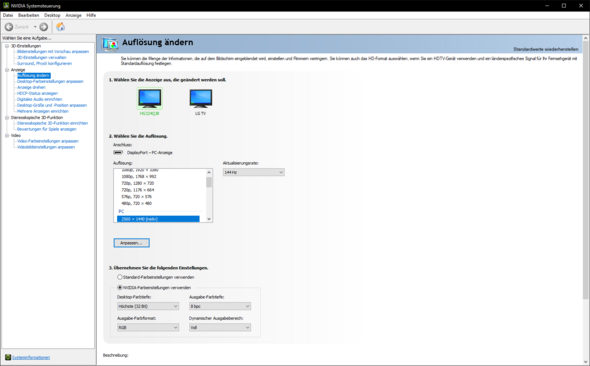Collapse the Video tree node
Viewport: 590px width, 366px height.
[7, 135]
